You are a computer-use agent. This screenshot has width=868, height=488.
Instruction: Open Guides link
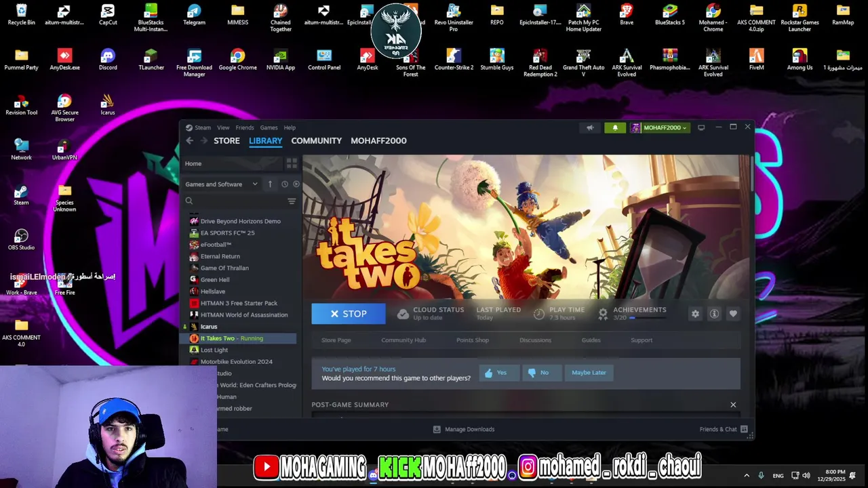(x=591, y=340)
